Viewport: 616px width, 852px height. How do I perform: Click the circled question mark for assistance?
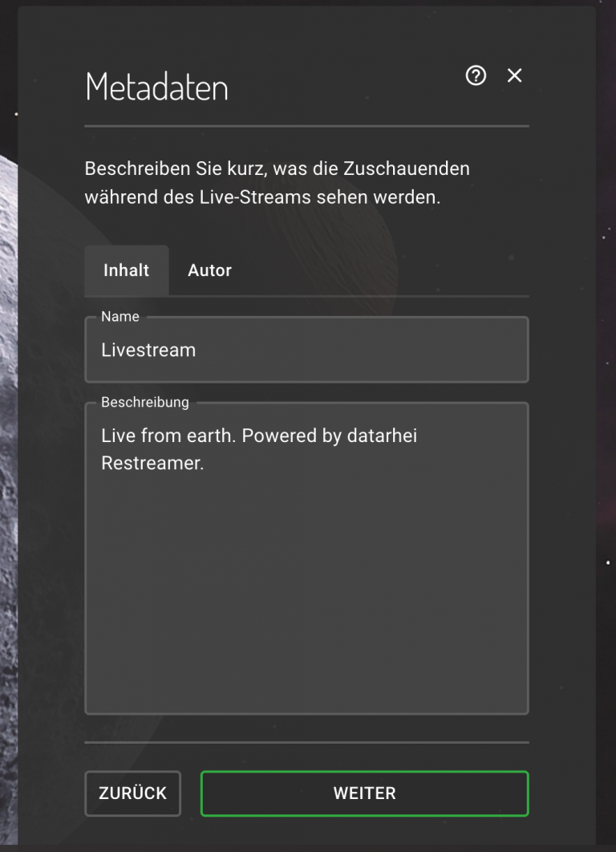(x=476, y=75)
